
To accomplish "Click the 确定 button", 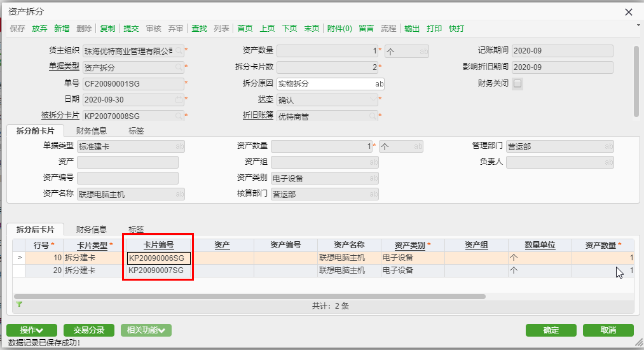I will coord(551,330).
